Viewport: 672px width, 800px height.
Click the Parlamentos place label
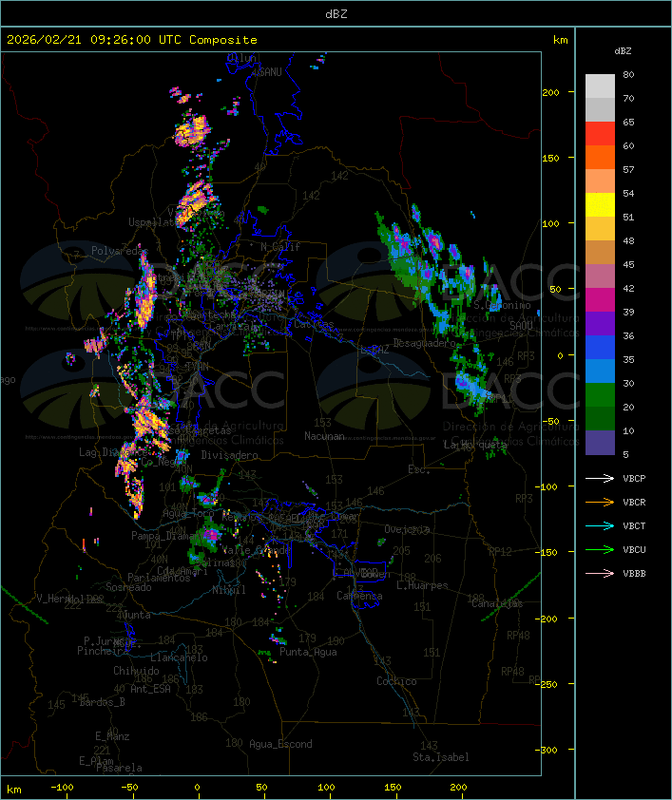[159, 578]
